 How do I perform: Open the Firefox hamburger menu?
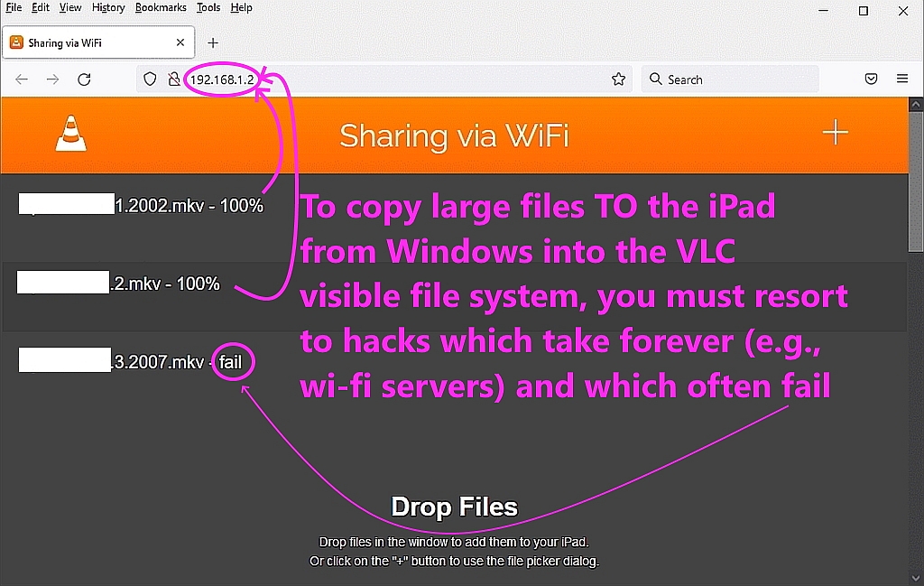902,79
